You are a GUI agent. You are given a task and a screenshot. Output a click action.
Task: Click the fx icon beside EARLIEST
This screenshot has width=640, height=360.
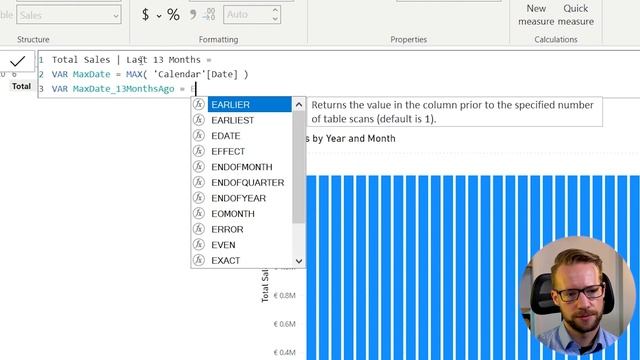point(199,120)
